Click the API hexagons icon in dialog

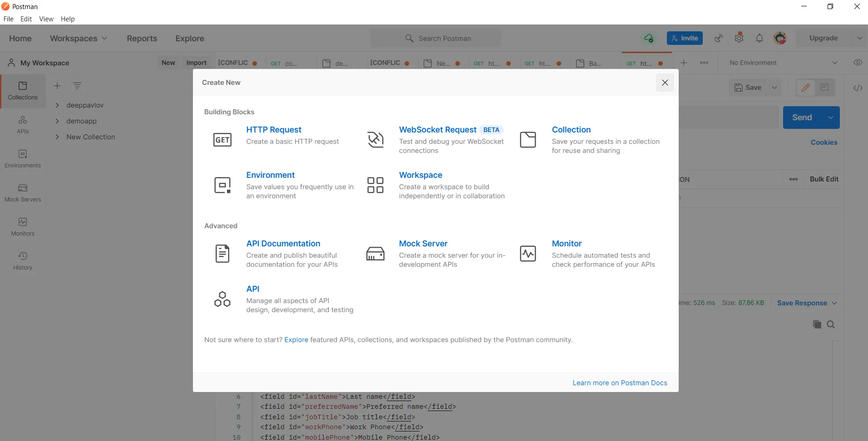222,299
